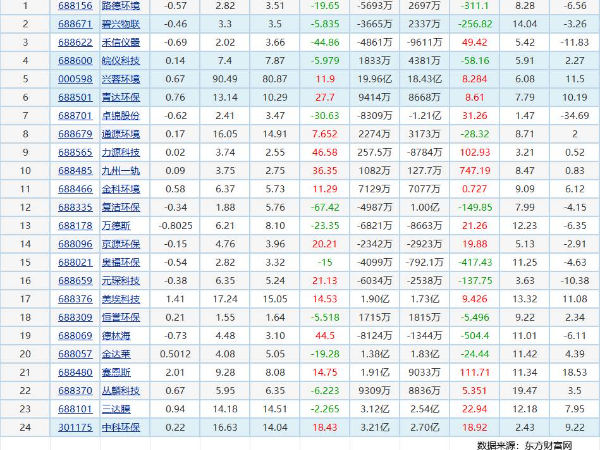Click the 青达环保 stock name link
600x450 pixels.
121,98
